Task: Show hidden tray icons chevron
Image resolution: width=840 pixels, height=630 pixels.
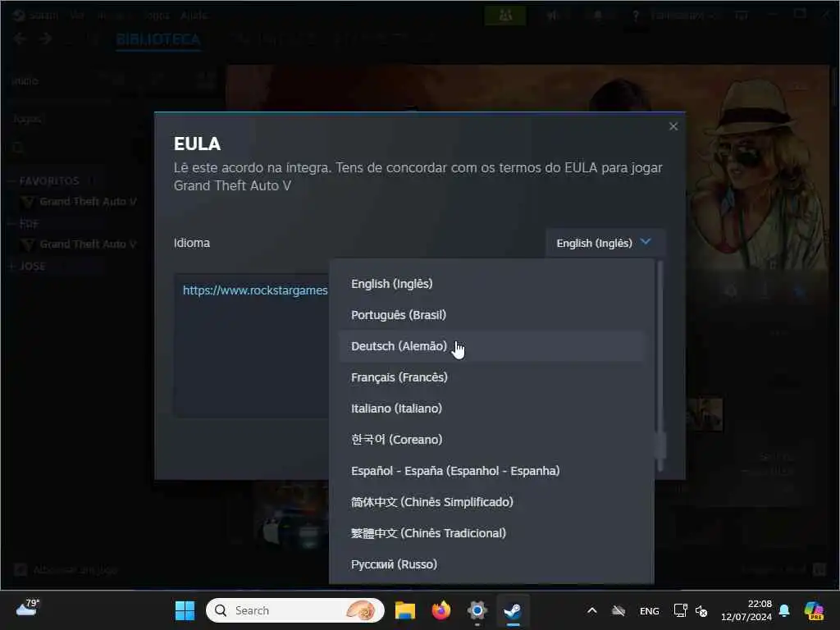Action: [x=592, y=610]
